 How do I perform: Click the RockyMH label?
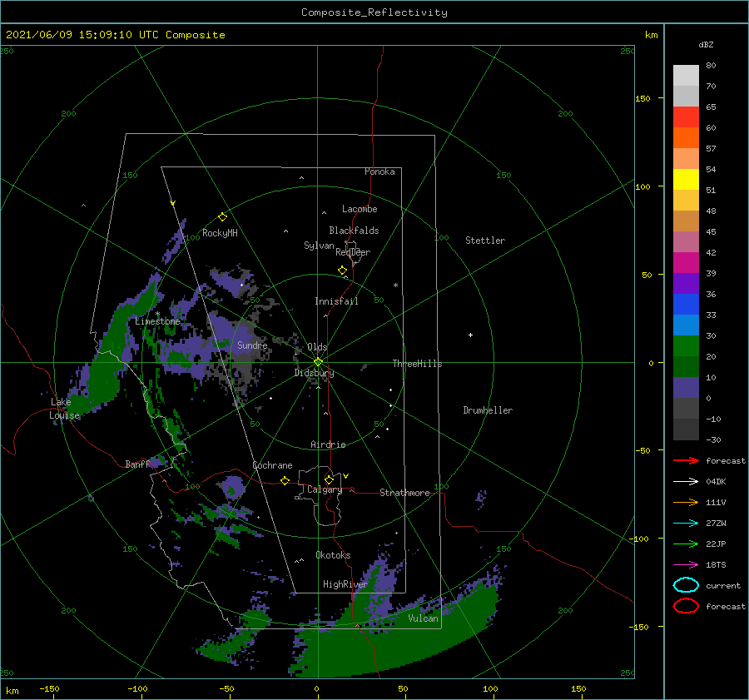(x=220, y=233)
